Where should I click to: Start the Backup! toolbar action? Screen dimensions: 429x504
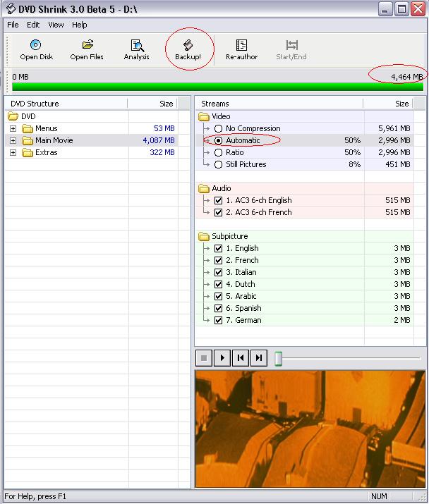(188, 50)
